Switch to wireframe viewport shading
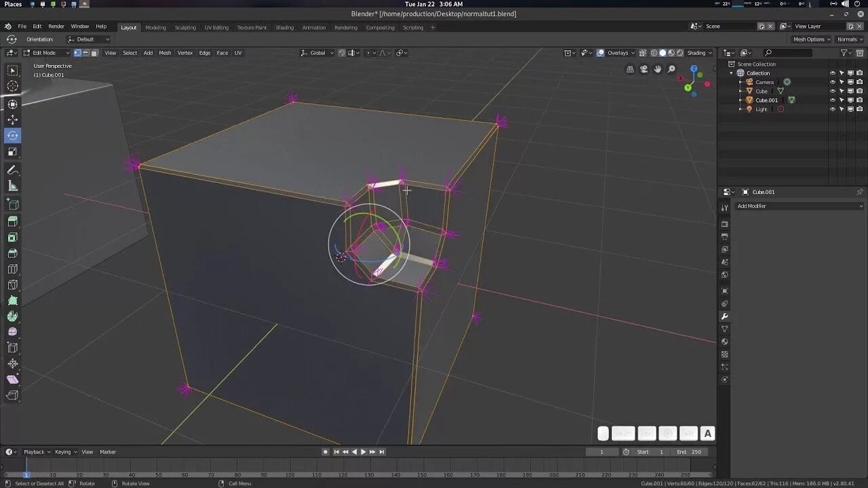The width and height of the screenshot is (868, 488). pos(653,52)
